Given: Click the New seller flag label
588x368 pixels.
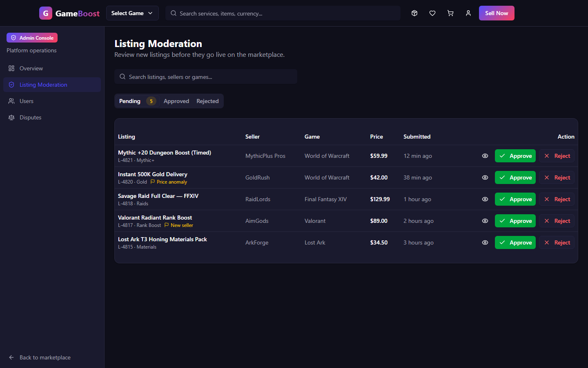Looking at the screenshot, I should (x=179, y=225).
